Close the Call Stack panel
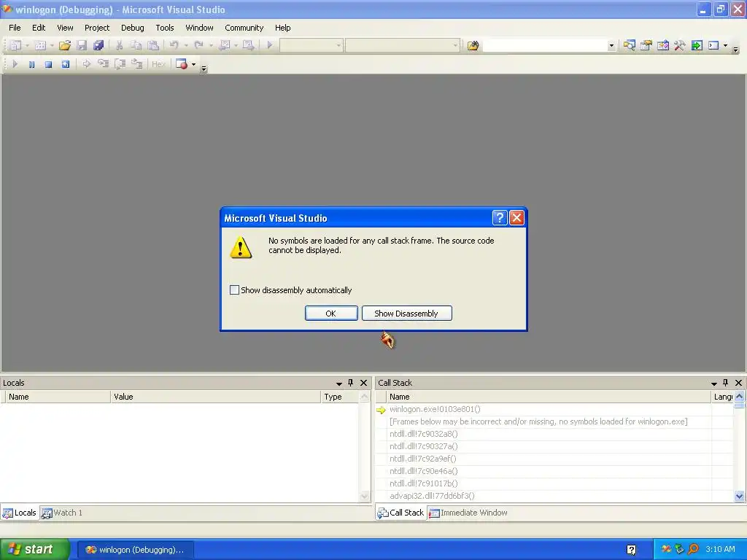 (738, 383)
